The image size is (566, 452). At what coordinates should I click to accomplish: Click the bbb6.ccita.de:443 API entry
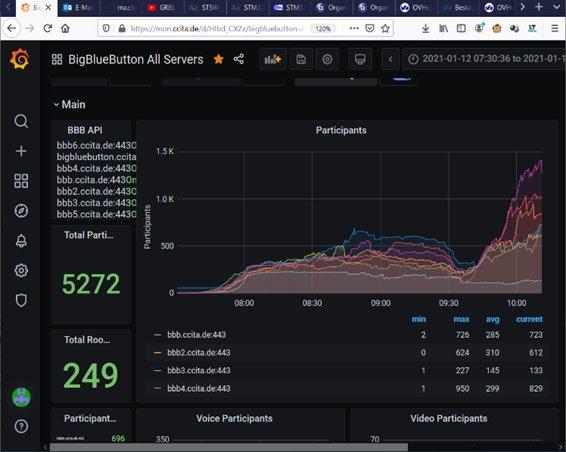coord(96,145)
